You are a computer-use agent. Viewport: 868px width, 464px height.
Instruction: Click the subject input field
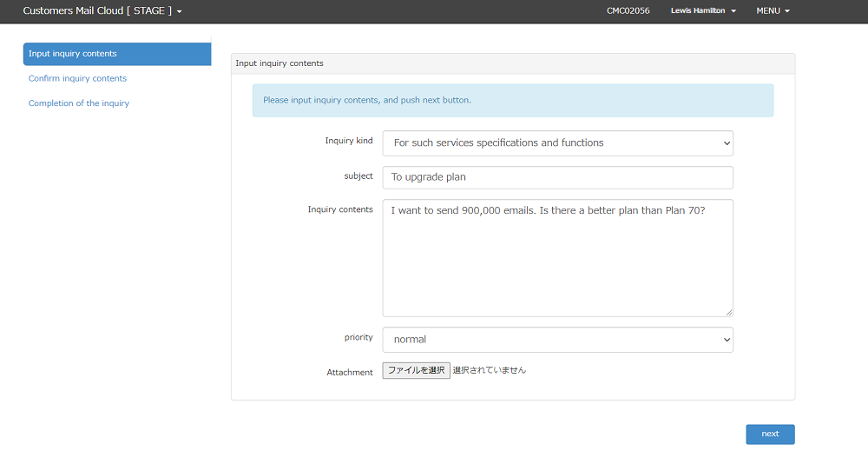[x=557, y=177]
